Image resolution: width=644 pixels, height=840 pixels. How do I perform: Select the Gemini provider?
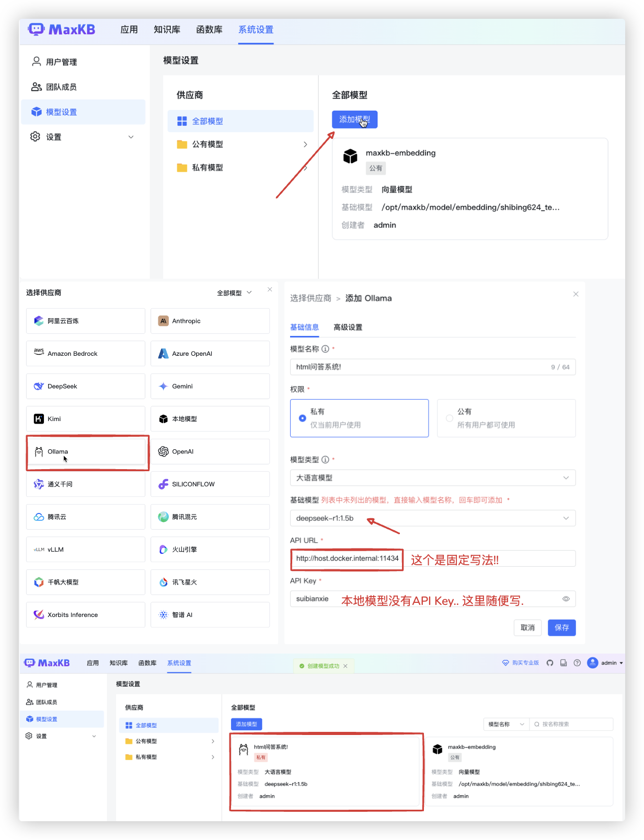[210, 387]
